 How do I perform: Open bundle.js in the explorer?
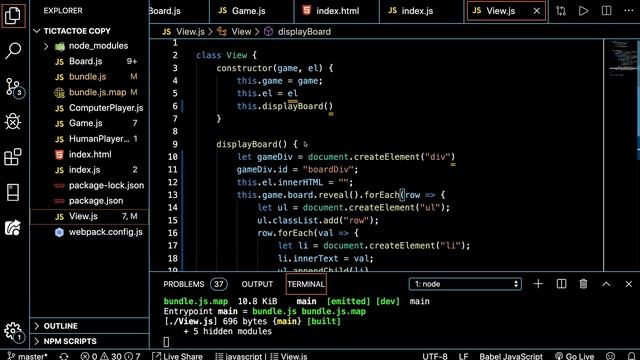[89, 77]
